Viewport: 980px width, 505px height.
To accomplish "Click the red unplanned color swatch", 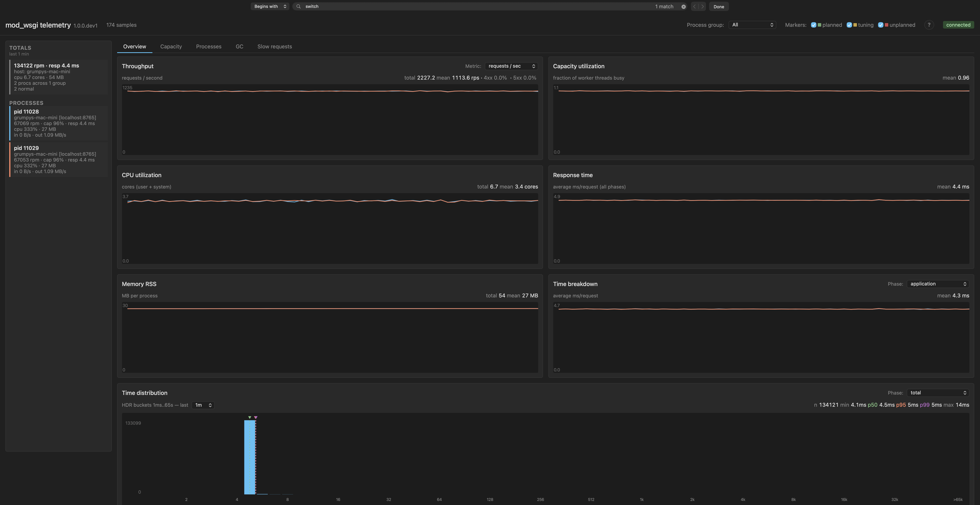I will click(x=886, y=25).
